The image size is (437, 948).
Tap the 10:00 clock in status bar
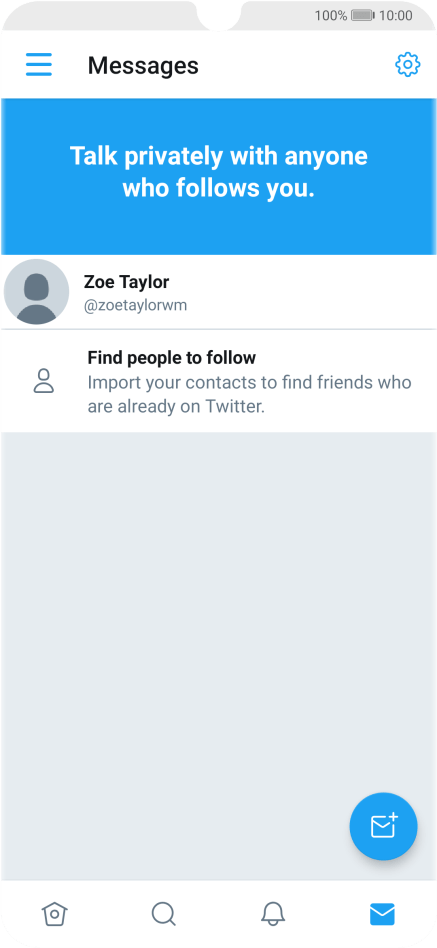(x=396, y=15)
